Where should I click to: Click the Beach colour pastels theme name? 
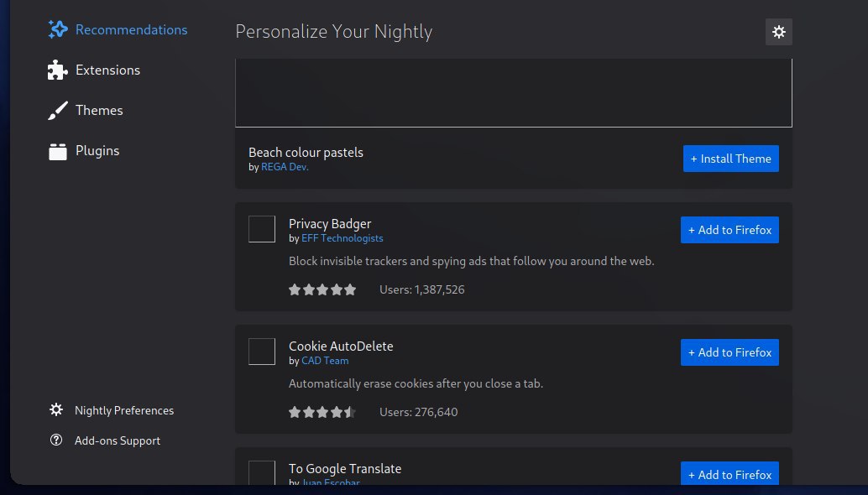coord(306,153)
